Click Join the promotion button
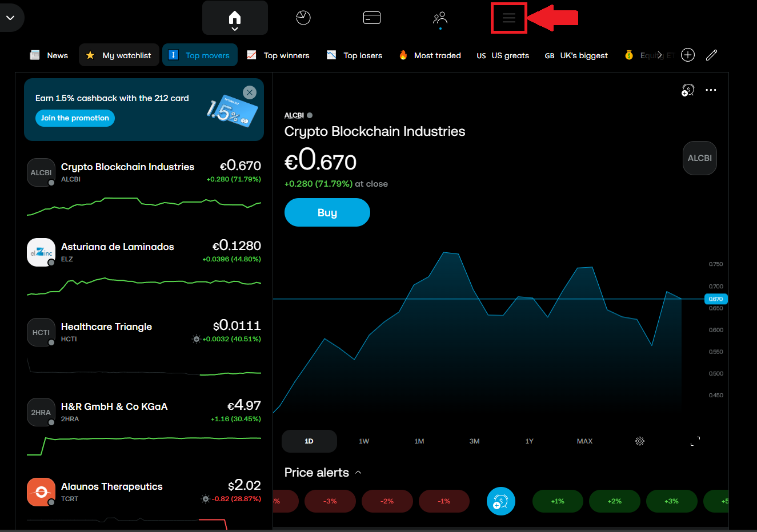The width and height of the screenshot is (757, 532). (75, 118)
